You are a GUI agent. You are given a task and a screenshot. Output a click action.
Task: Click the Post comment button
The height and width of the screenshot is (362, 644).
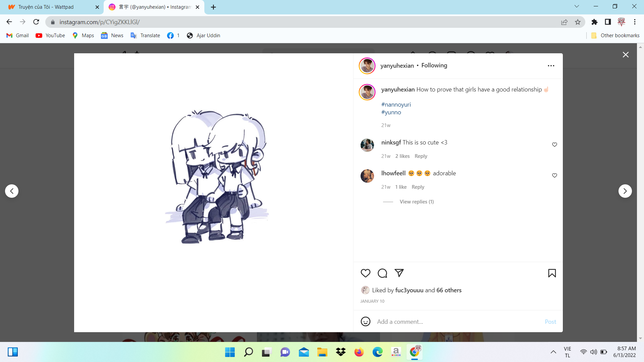coord(550,322)
